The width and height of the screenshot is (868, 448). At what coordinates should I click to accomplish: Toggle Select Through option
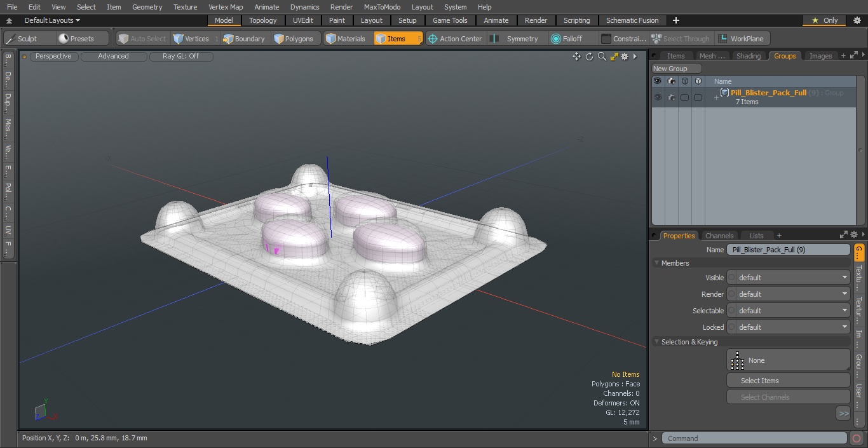pos(681,39)
